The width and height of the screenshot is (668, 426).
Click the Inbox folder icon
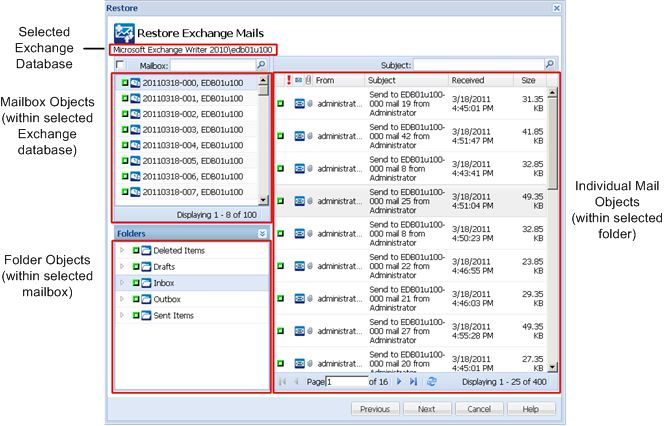pyautogui.click(x=146, y=284)
